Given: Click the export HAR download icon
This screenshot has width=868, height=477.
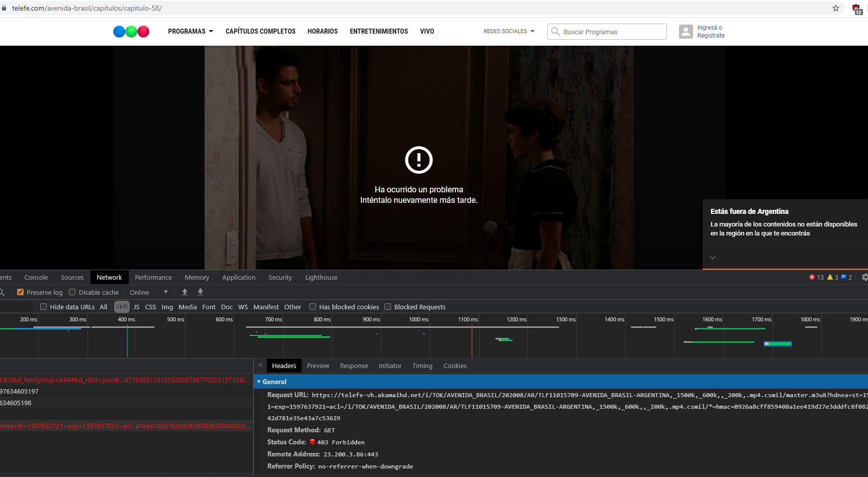Looking at the screenshot, I should [x=200, y=292].
